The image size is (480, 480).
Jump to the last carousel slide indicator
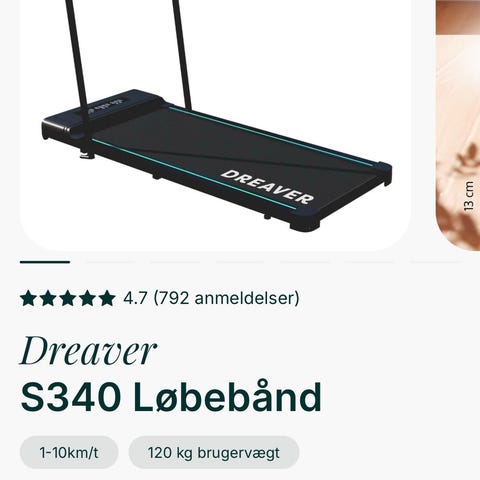click(434, 262)
